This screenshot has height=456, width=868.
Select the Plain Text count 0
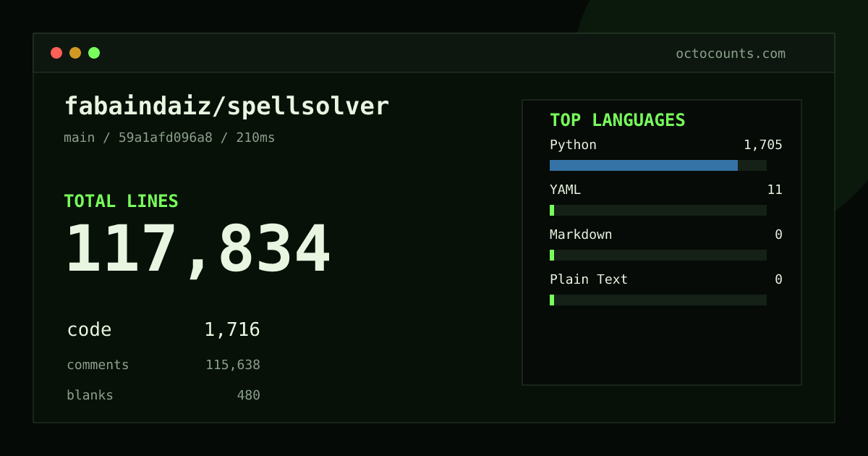(778, 279)
